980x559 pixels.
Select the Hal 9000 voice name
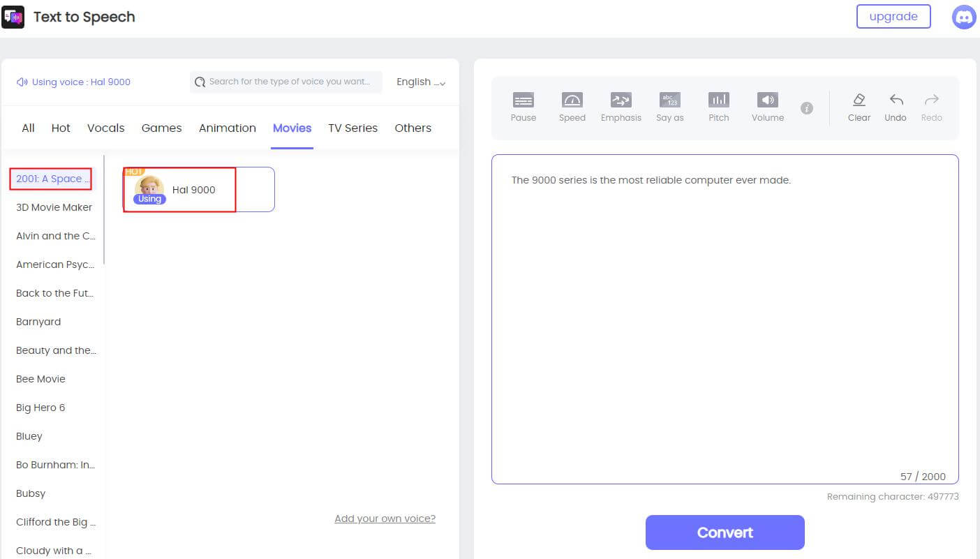tap(194, 190)
